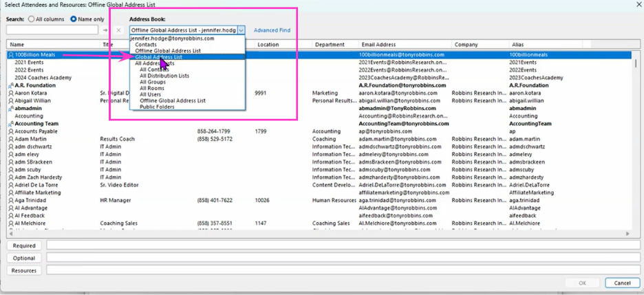Image resolution: width=644 pixels, height=295 pixels.
Task: Click the person icon beside AI Advantage
Action: tap(11, 208)
